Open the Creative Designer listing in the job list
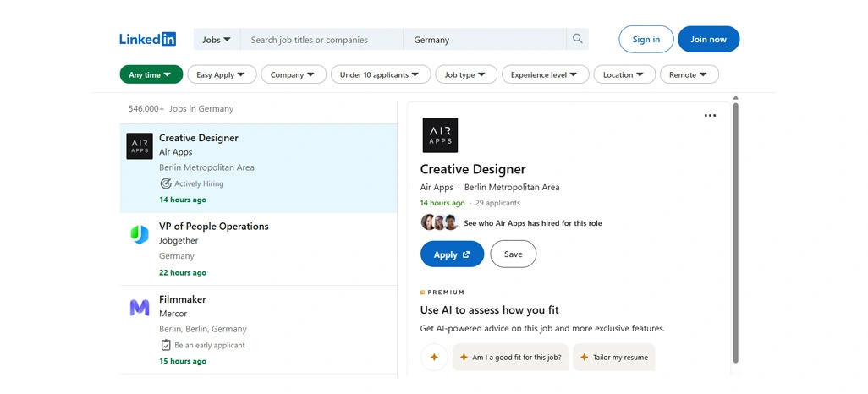 pos(259,168)
